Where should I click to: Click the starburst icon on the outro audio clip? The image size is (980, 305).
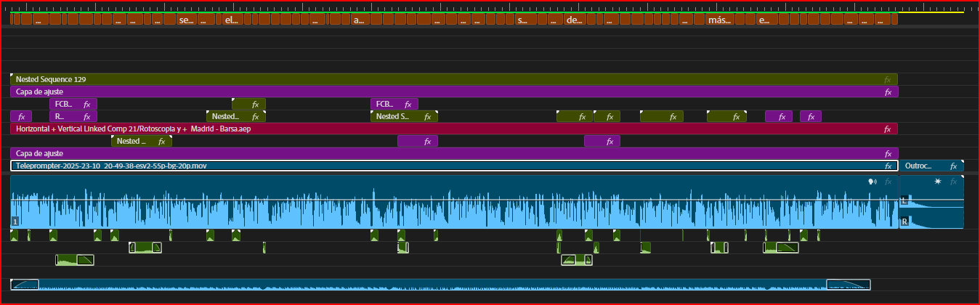pos(939,181)
